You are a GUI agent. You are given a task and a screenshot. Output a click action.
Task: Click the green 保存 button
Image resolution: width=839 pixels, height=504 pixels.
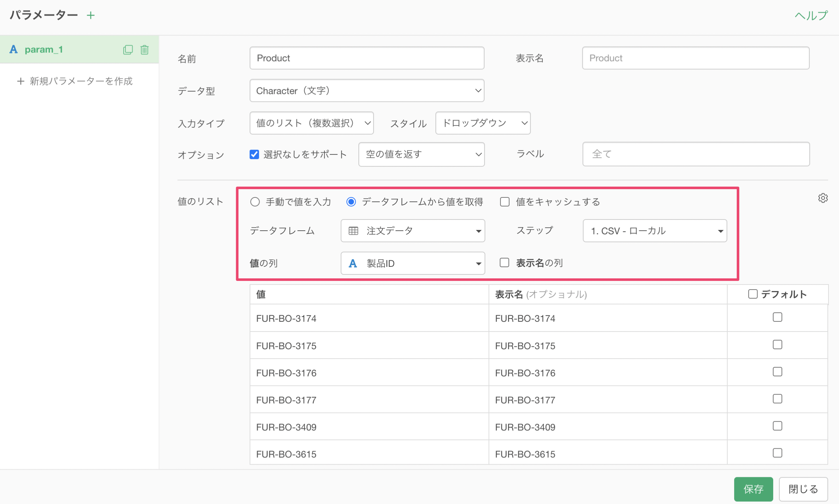pos(753,489)
